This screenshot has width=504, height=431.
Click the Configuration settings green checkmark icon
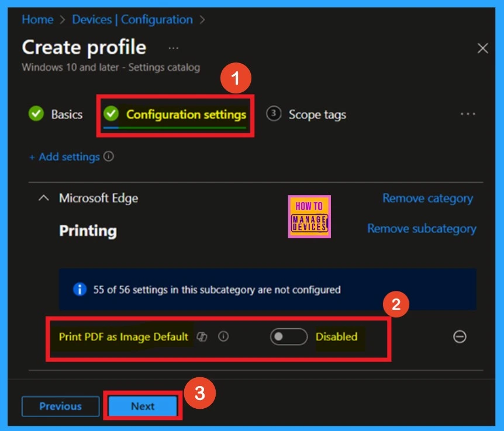(x=111, y=114)
